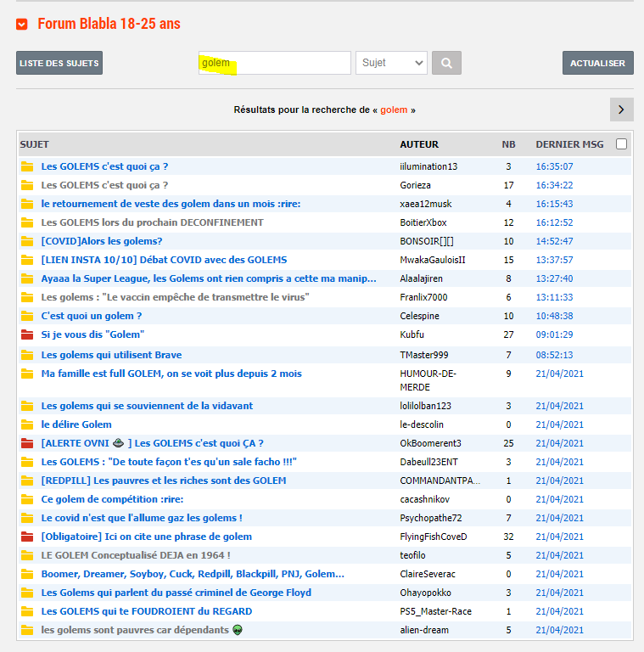Viewport: 644px width, 652px height.
Task: Click yellow folder icon beside 'C'est quoi un golem ?'
Action: pos(27,317)
